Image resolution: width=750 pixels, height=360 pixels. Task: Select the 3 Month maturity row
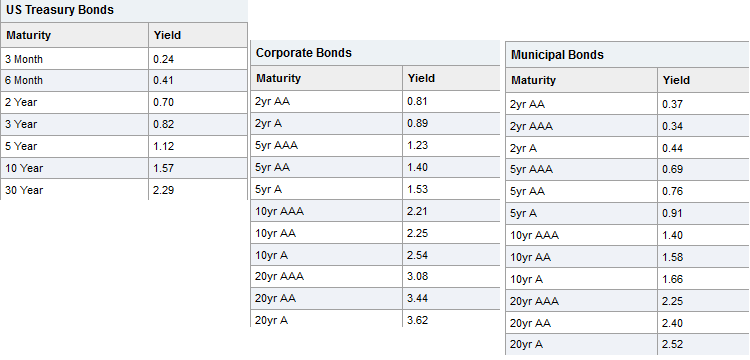[124, 59]
